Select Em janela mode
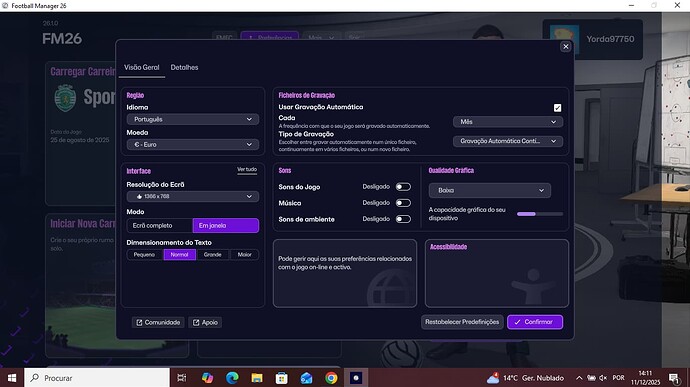This screenshot has width=690, height=387. 226,225
